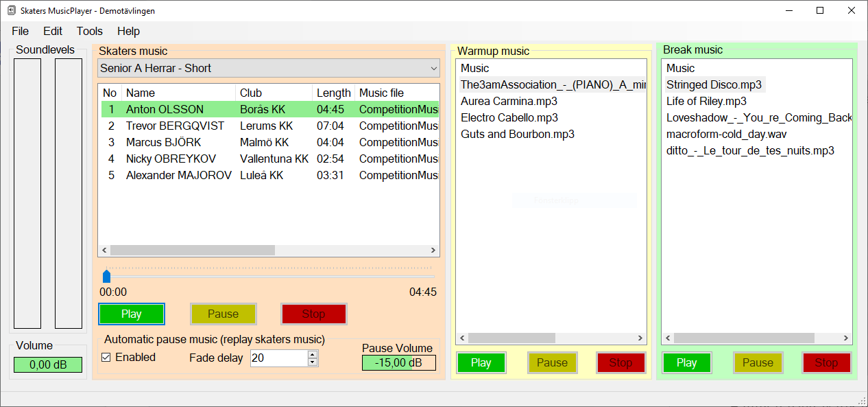Click the skaters list horizontal scrollbar thumb
868x407 pixels.
pyautogui.click(x=193, y=251)
